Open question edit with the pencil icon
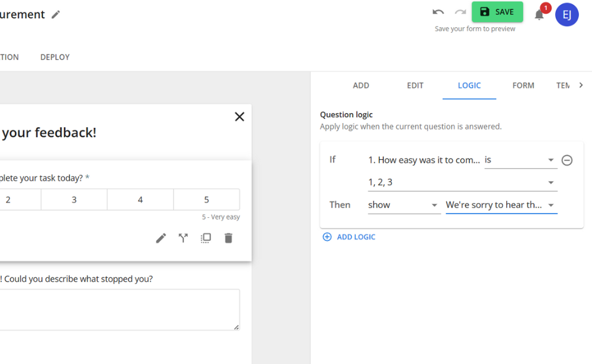 pos(160,237)
